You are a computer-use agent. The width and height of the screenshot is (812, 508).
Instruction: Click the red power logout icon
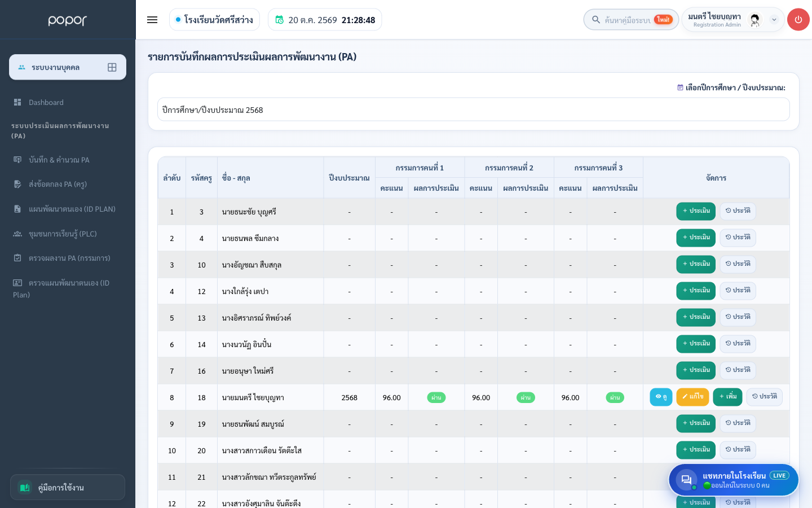798,20
